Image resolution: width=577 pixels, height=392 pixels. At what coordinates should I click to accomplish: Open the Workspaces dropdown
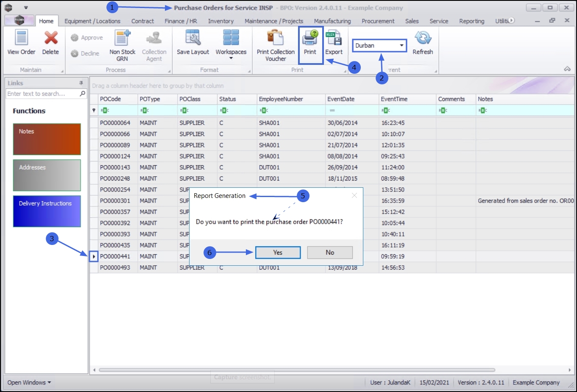[231, 45]
